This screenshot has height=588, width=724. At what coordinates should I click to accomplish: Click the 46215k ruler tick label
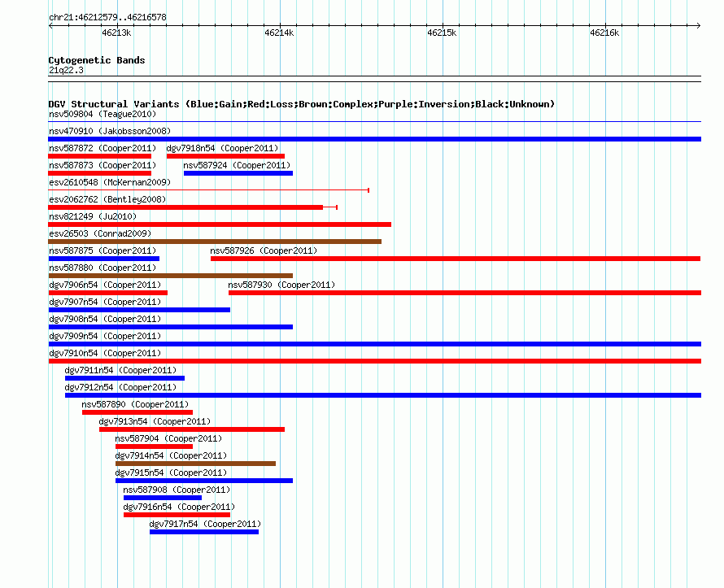tap(442, 33)
